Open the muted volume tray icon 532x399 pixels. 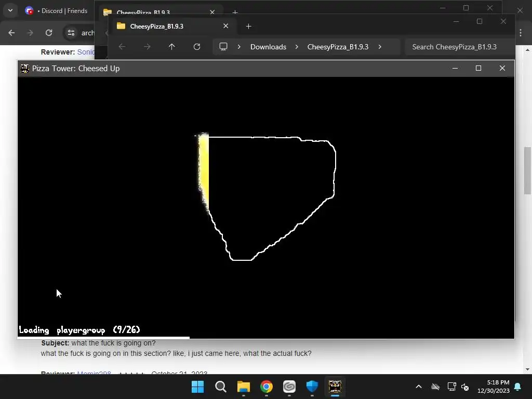point(465,387)
